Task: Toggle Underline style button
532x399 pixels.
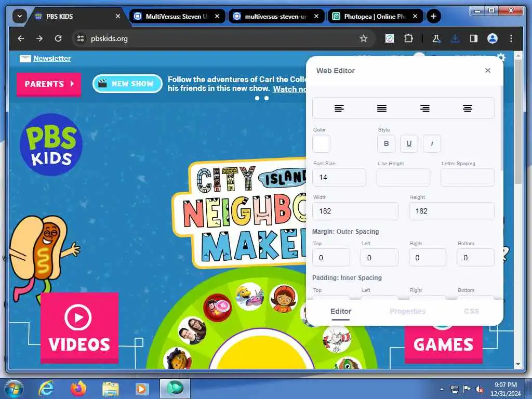Action: [409, 143]
